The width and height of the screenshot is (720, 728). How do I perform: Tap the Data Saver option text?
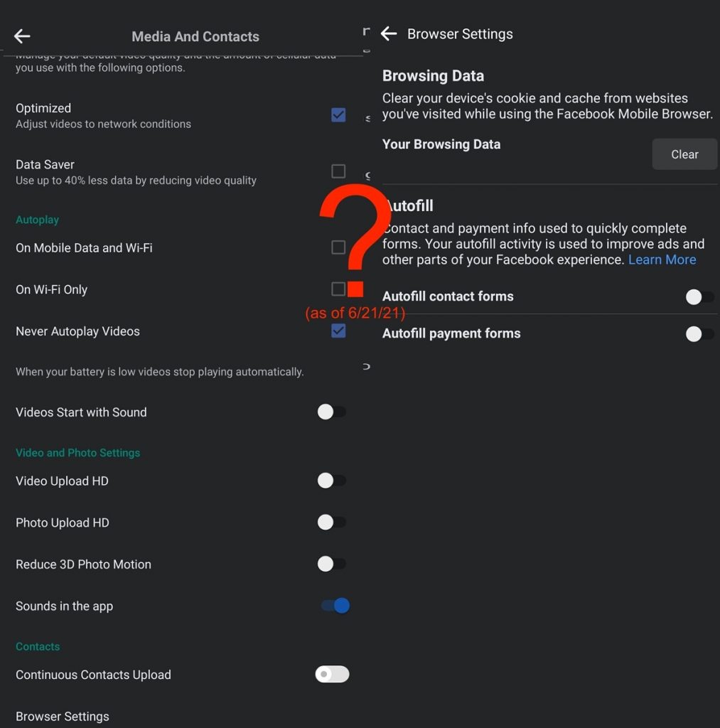tap(45, 164)
